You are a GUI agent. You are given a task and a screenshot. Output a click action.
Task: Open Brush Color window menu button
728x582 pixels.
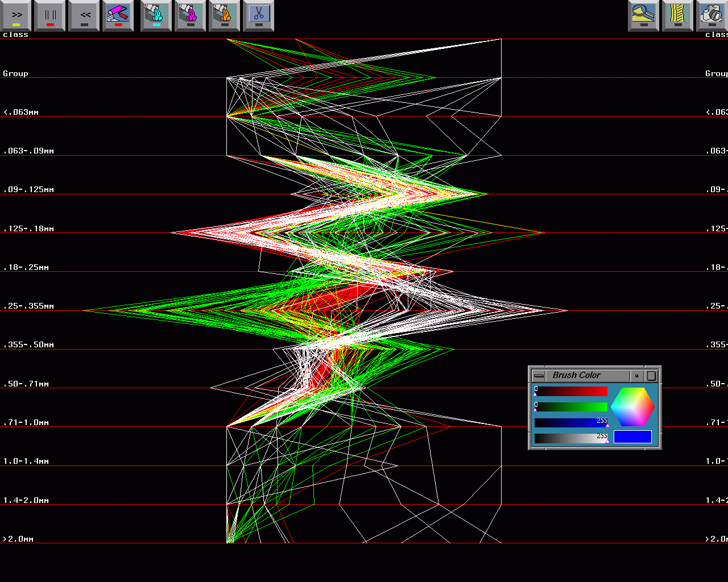click(x=538, y=376)
